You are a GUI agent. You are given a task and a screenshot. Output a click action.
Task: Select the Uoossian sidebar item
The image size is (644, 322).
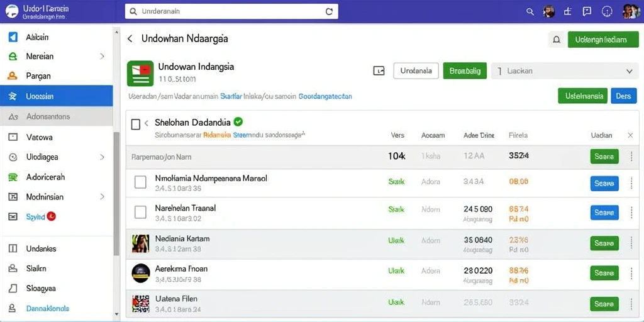click(x=56, y=96)
